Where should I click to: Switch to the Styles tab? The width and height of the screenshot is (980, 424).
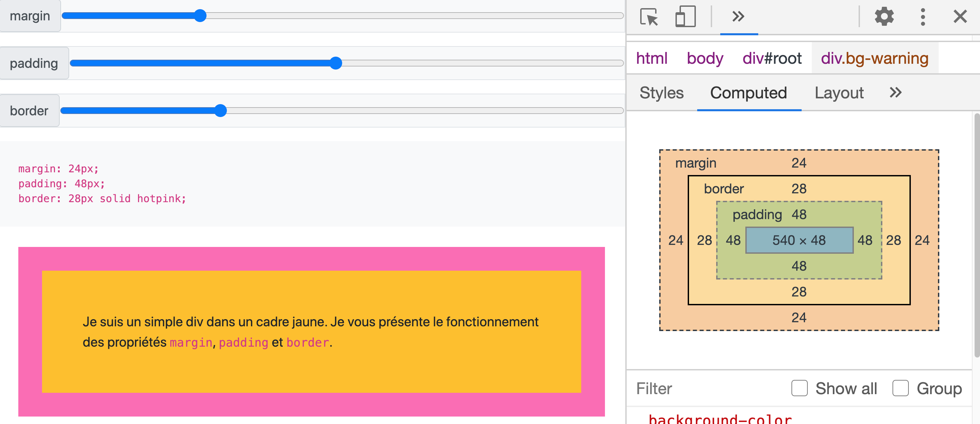661,93
